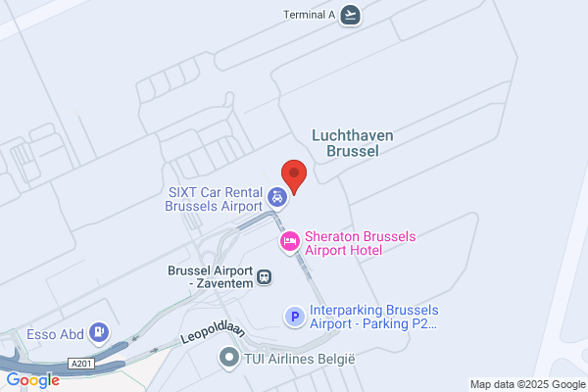The width and height of the screenshot is (588, 392).
Task: Open the Interparking Brussels Airport Parking P2 label
Action: click(374, 317)
